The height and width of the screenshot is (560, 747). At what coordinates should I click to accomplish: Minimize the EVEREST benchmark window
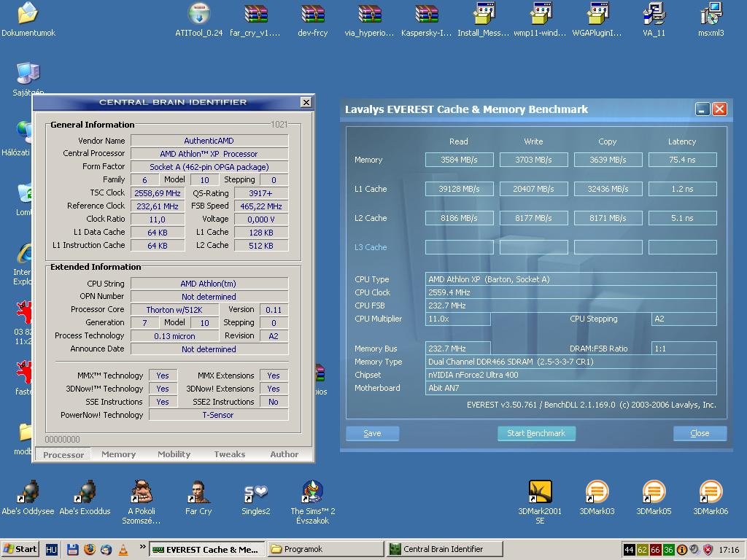pyautogui.click(x=703, y=109)
